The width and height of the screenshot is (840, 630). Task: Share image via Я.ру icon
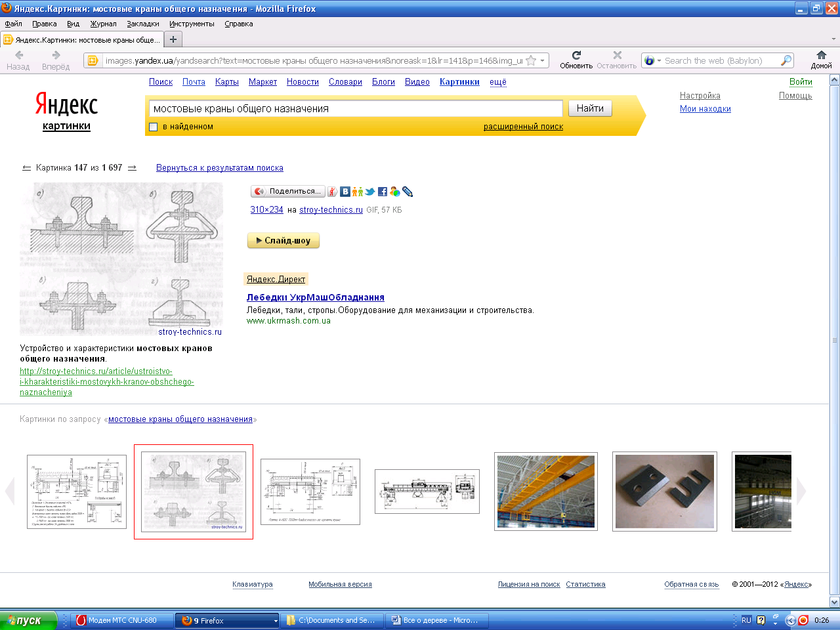click(333, 192)
